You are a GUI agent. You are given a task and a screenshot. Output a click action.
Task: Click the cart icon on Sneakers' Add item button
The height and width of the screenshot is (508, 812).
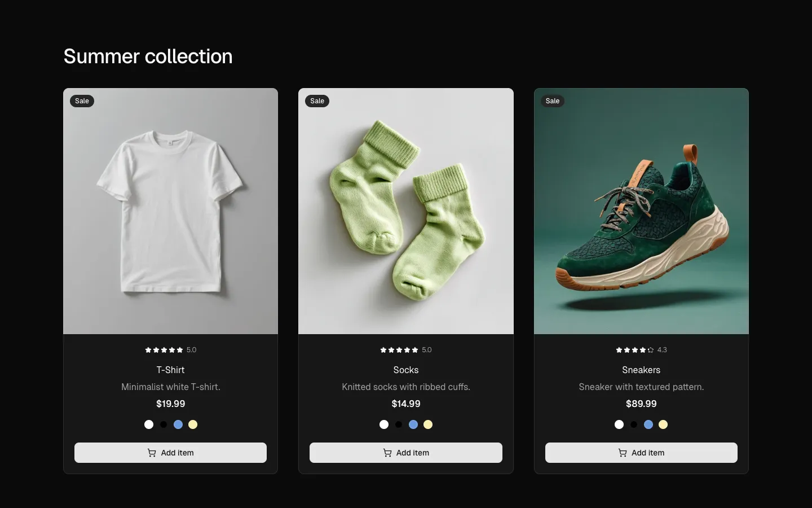623,453
